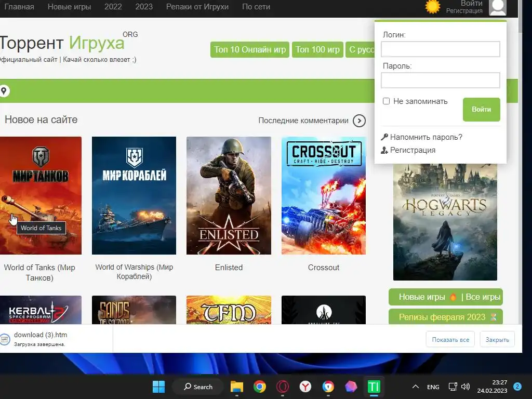The width and height of the screenshot is (532, 399).
Task: Click Топ 100 игр button
Action: (317, 49)
